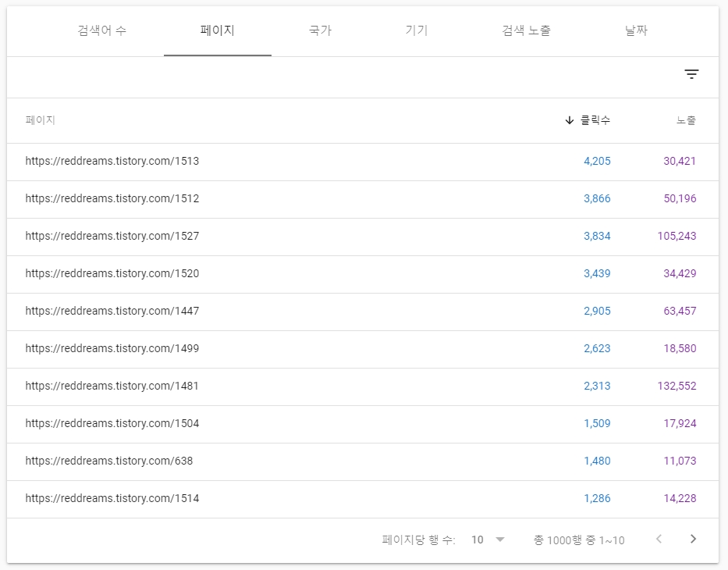Click the 총 1000행 중 1~10 text
Viewport: 728px width, 570px height.
click(x=578, y=540)
